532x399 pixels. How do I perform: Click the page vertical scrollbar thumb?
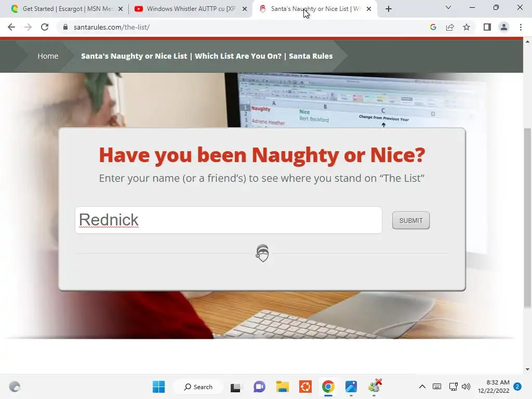[x=527, y=218]
